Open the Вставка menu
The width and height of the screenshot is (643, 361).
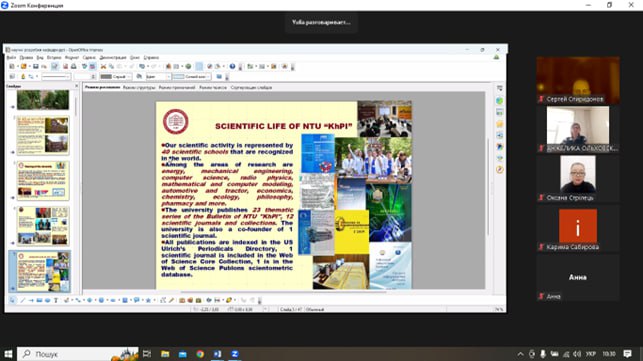[x=54, y=57]
